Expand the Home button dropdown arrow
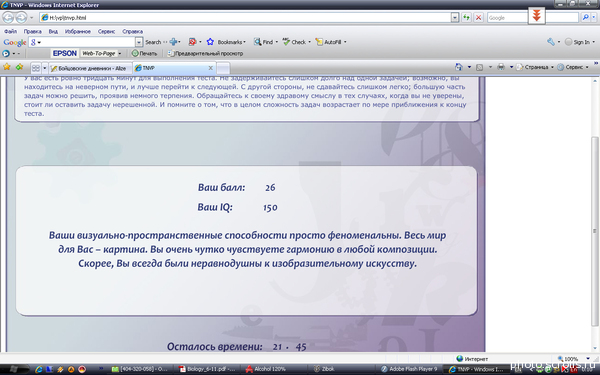 [469, 67]
